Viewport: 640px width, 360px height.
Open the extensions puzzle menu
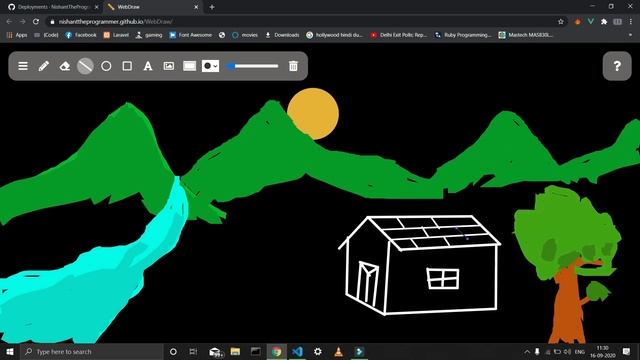[604, 22]
